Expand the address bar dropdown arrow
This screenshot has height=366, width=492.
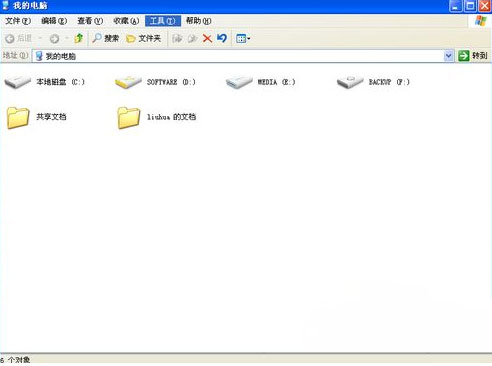[448, 56]
